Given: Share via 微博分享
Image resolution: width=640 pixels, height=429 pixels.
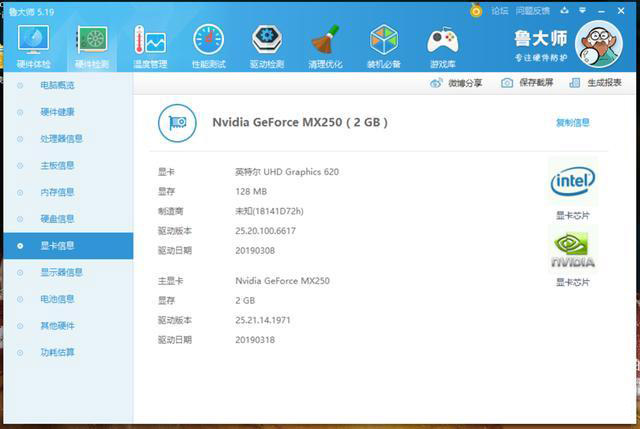Looking at the screenshot, I should coord(456,83).
